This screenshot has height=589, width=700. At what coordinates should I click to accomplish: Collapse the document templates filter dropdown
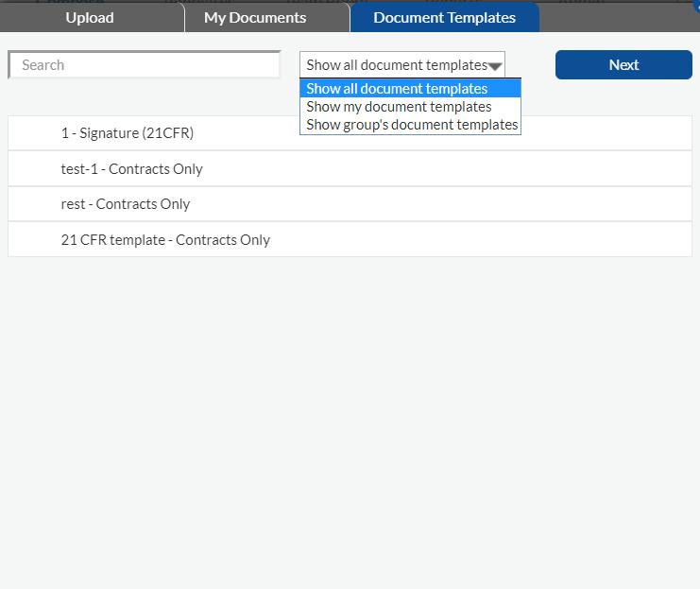(x=402, y=65)
